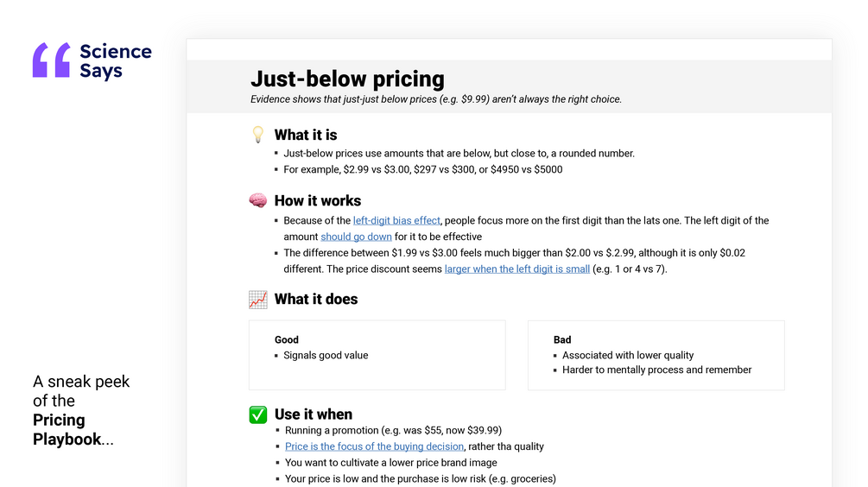The width and height of the screenshot is (868, 487).
Task: Open "larger when the left digit is small" link
Action: click(x=517, y=269)
